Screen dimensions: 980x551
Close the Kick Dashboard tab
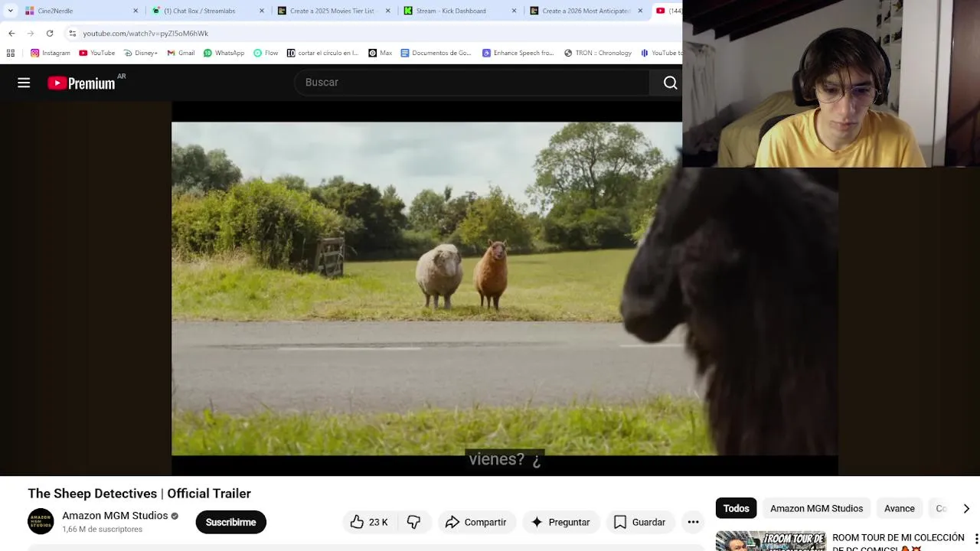514,11
